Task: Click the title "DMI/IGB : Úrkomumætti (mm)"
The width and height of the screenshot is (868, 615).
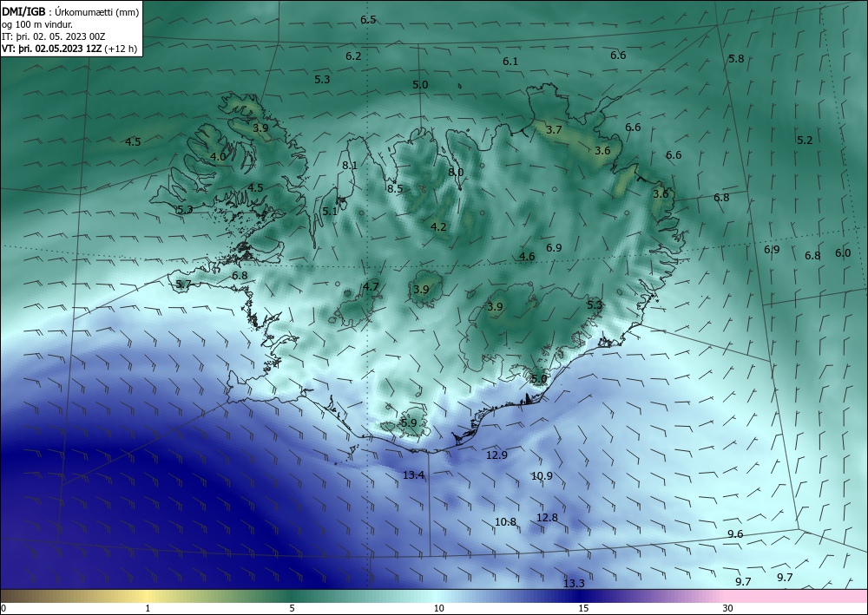Action: click(70, 12)
